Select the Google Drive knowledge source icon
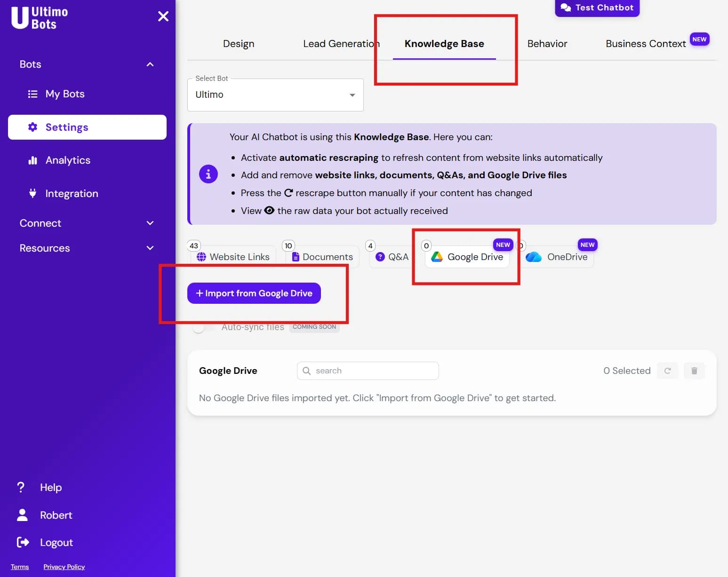The height and width of the screenshot is (577, 728). tap(437, 257)
